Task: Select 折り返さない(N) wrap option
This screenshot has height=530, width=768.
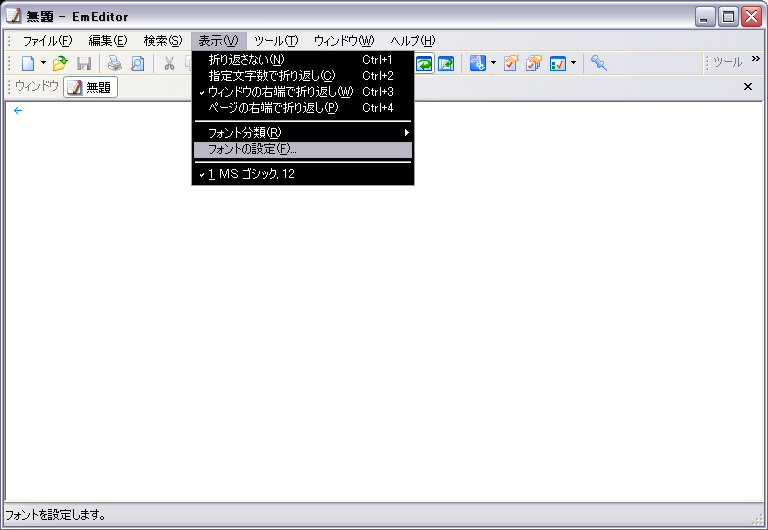Action: point(303,60)
